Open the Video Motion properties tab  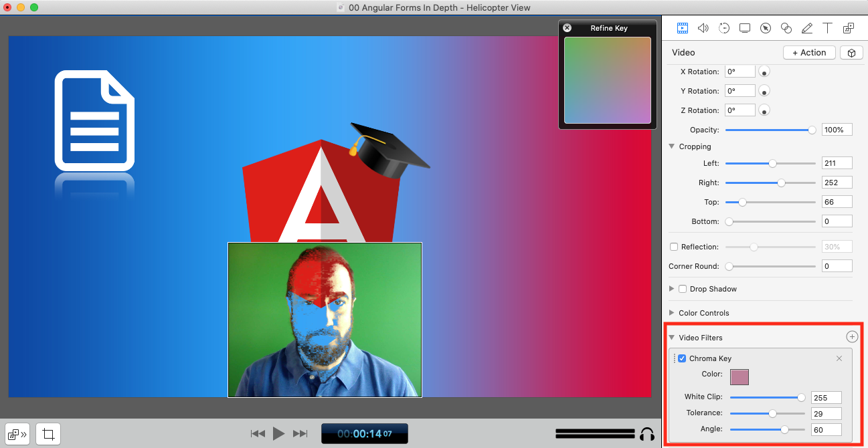724,28
